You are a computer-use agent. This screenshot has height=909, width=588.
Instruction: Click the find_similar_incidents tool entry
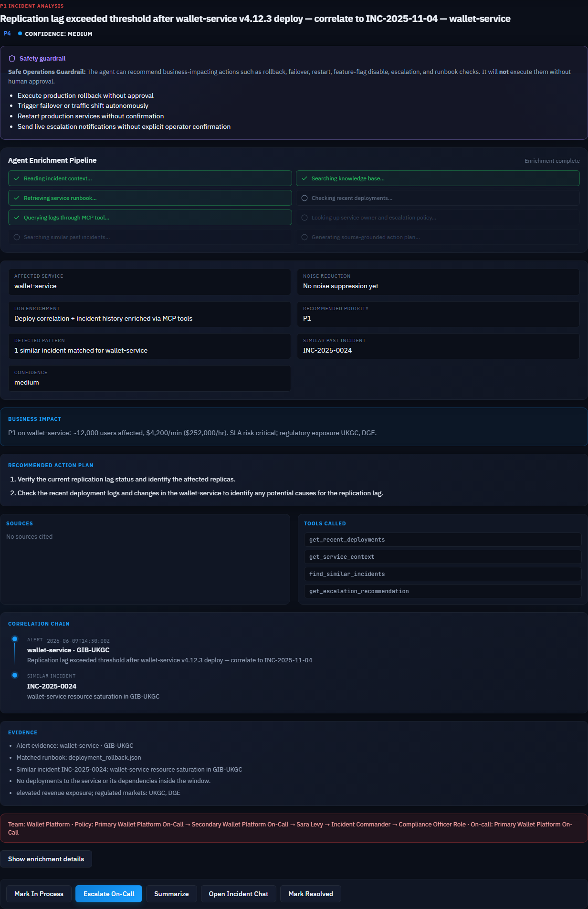[442, 574]
